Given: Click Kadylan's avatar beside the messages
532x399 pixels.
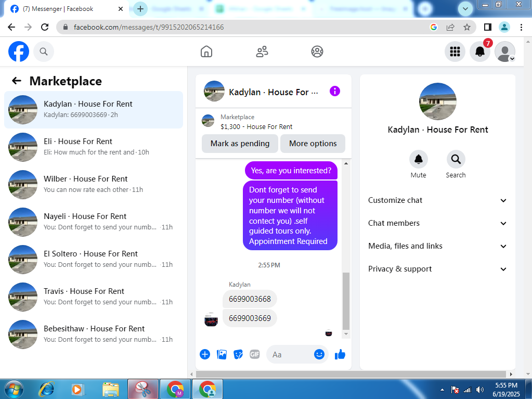Looking at the screenshot, I should coord(211,319).
